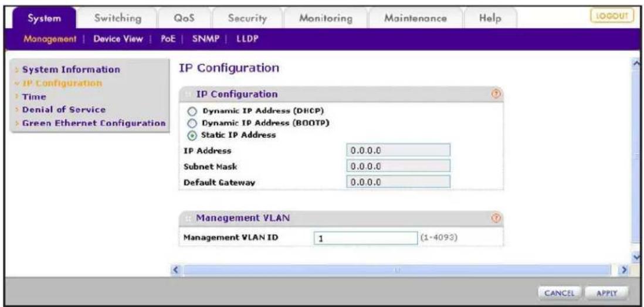
Task: Open the QoS tab
Action: [x=184, y=19]
